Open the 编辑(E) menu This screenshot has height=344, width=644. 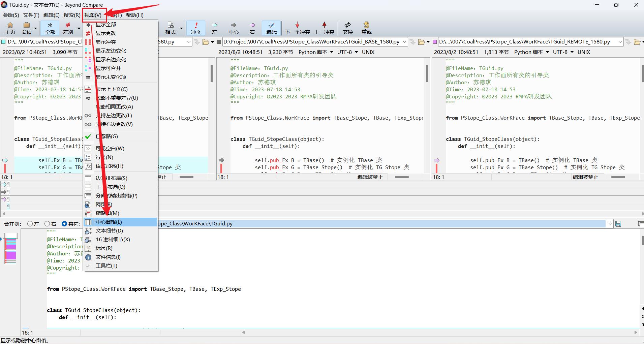(51, 15)
